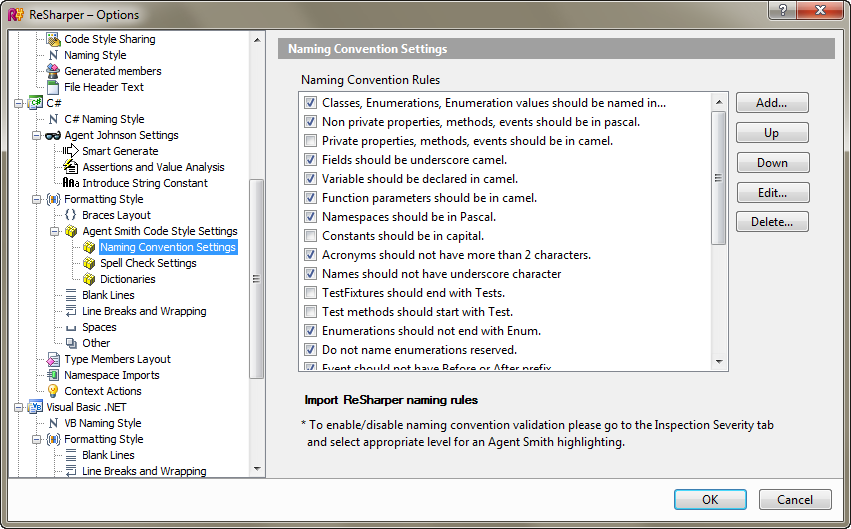The width and height of the screenshot is (851, 529).
Task: Click the Context Actions lightbulb icon
Action: tap(53, 391)
